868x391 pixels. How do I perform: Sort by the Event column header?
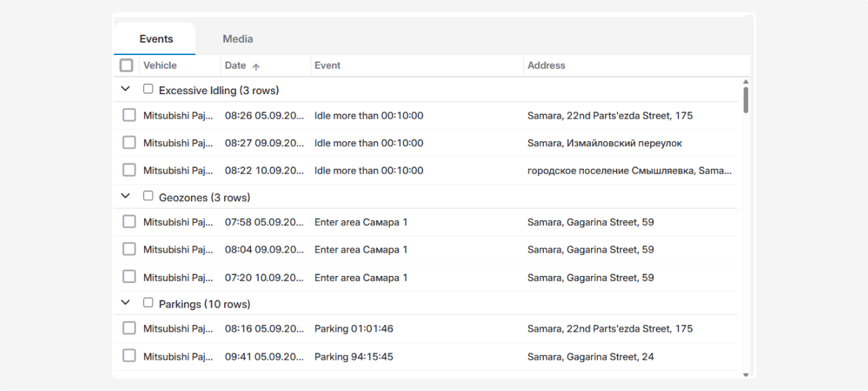click(x=327, y=65)
